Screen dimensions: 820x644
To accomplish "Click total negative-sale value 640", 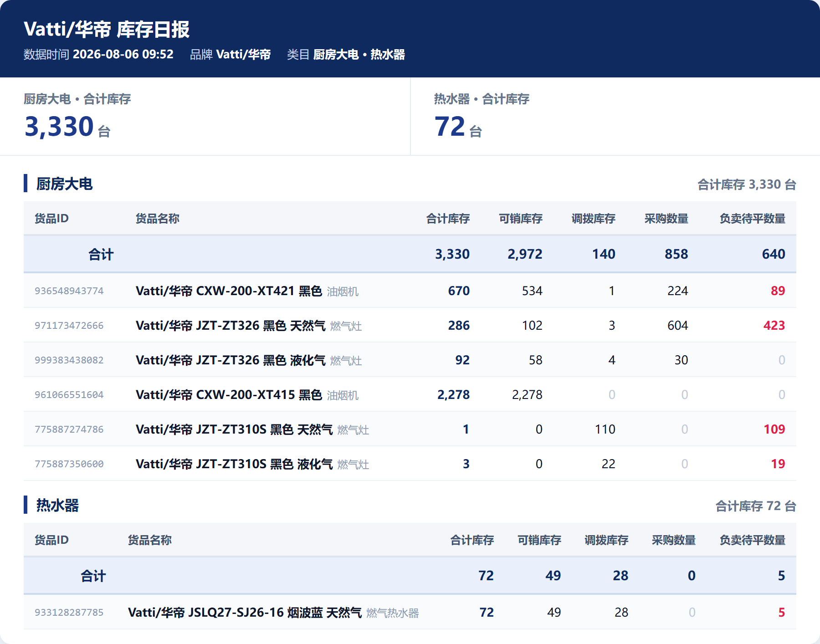I will point(774,254).
